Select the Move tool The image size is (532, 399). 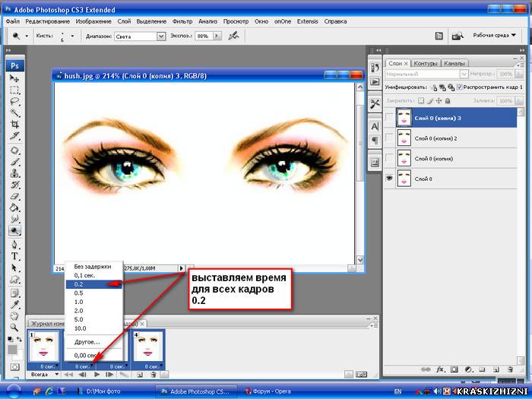(14, 78)
